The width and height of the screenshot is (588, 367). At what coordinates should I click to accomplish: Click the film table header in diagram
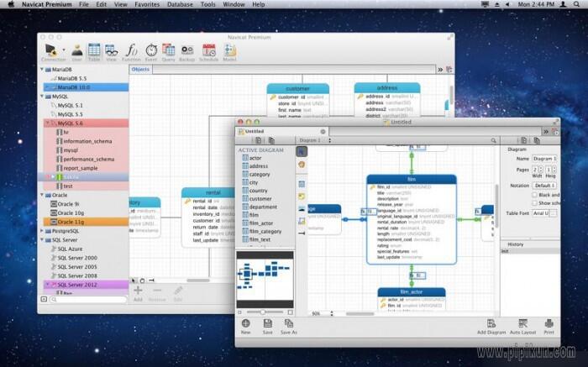coord(412,179)
